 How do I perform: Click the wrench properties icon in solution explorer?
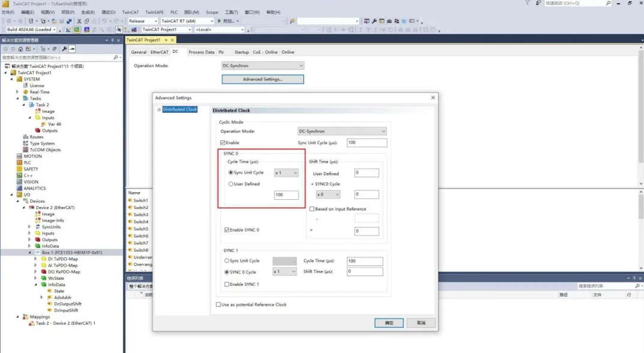coord(64,49)
